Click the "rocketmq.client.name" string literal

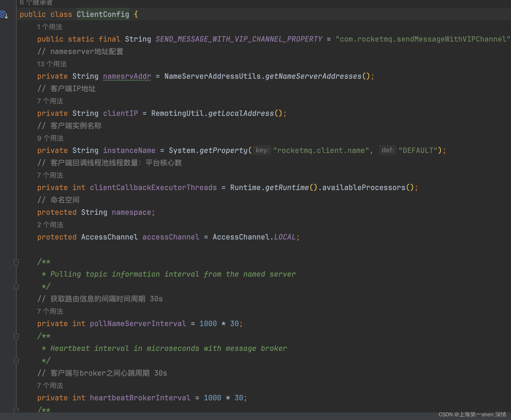point(321,150)
